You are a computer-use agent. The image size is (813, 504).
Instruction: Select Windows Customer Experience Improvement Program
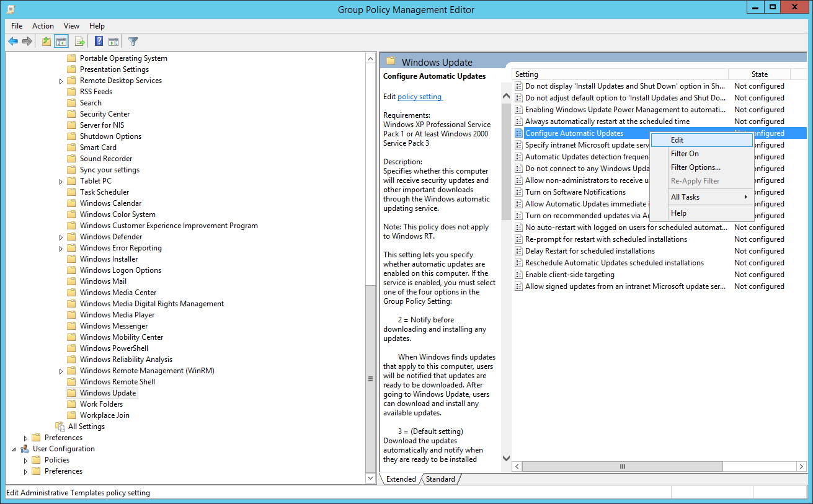[x=169, y=226]
